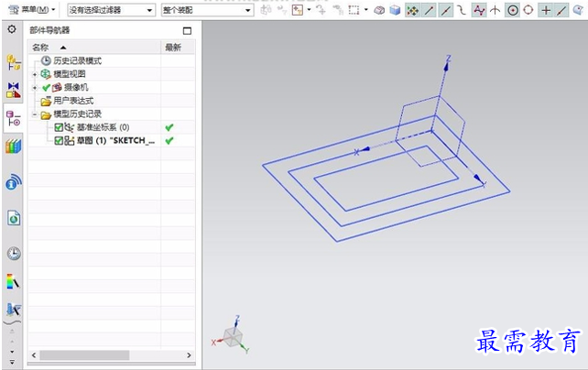Open the 整个装配 scope dropdown

207,10
